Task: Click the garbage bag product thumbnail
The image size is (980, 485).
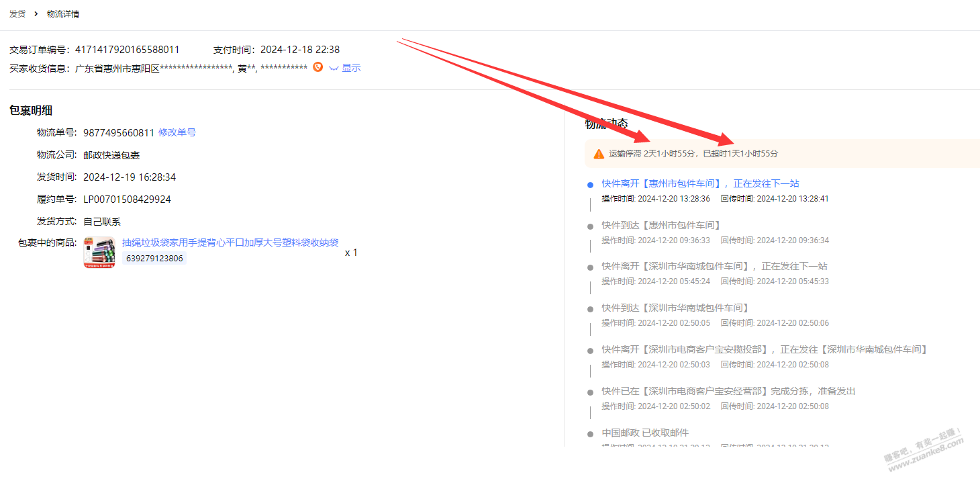Action: point(99,253)
